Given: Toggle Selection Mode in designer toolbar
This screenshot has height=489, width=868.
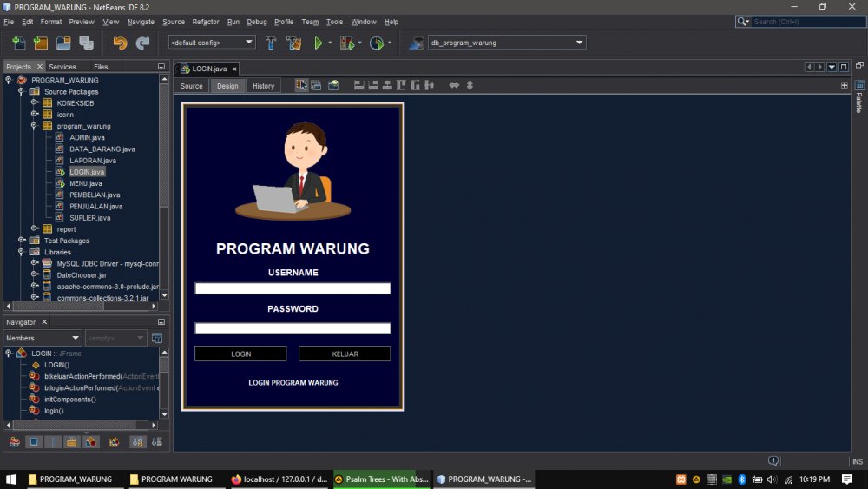Looking at the screenshot, I should tap(301, 85).
